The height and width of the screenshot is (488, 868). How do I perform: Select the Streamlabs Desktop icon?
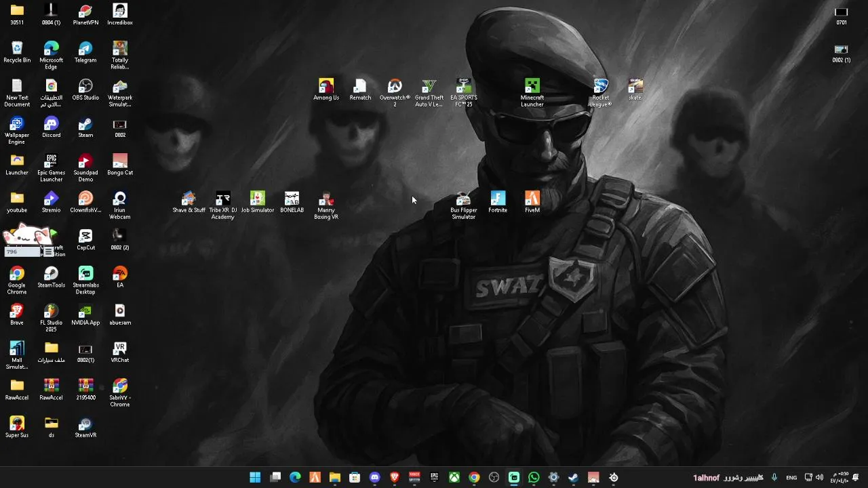click(85, 281)
